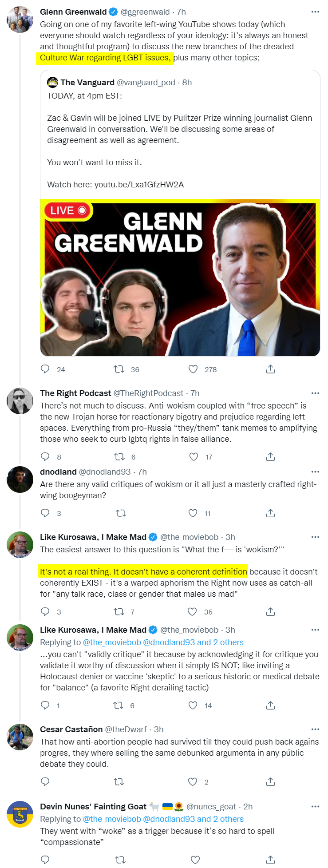Viewport: 328px width, 868px height.
Task: Like dnodland's question about wokism
Action: point(193,513)
